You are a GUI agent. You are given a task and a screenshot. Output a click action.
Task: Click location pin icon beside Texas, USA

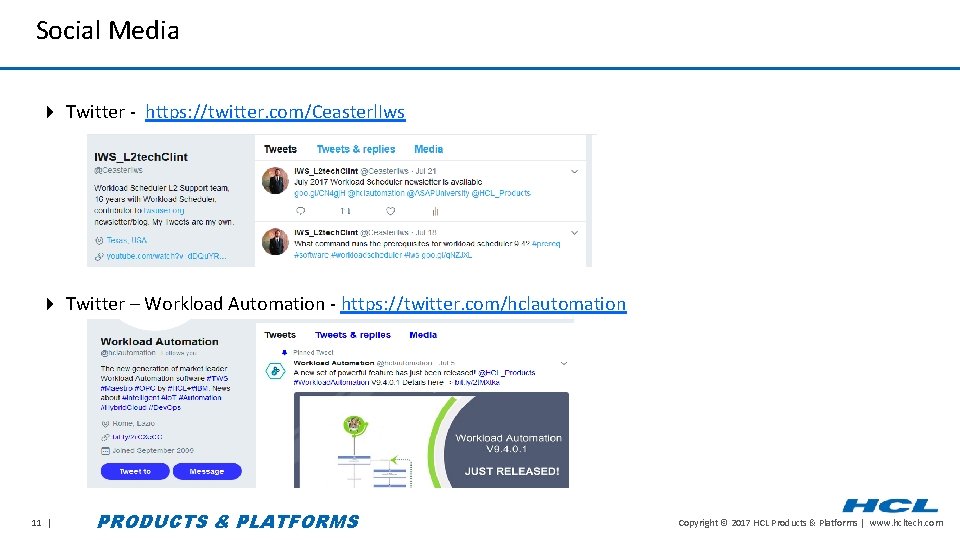tap(99, 241)
